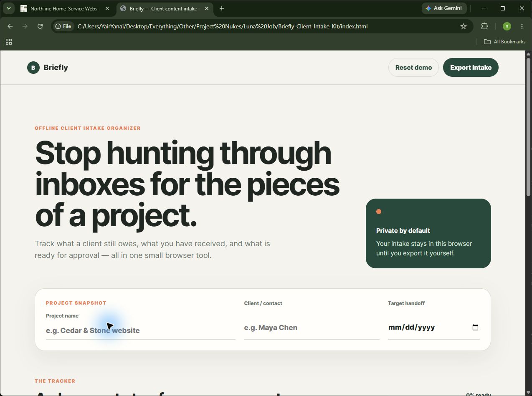Screen dimensions: 532x396
Task: Reload the page
Action: pos(40,26)
